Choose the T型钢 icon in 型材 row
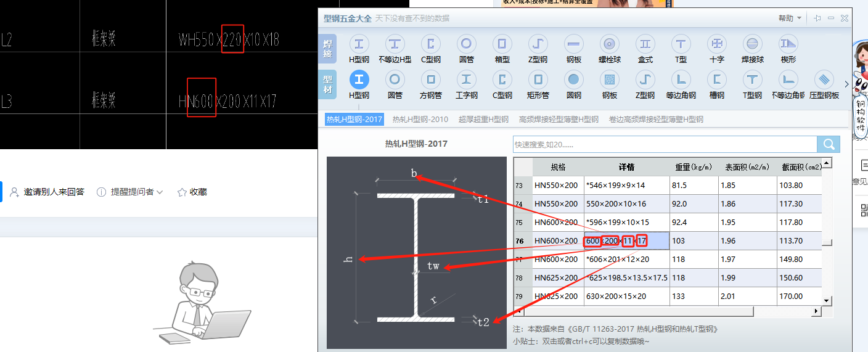Viewport: 868px width, 352px height. [753, 80]
